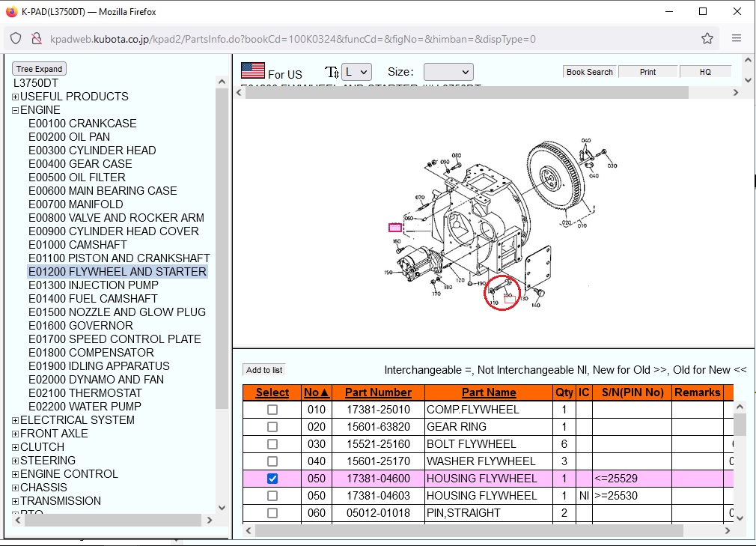Uncheck the 17381-04600 HOUSING FLYWHEEL checkbox
This screenshot has width=756, height=546.
click(x=272, y=479)
